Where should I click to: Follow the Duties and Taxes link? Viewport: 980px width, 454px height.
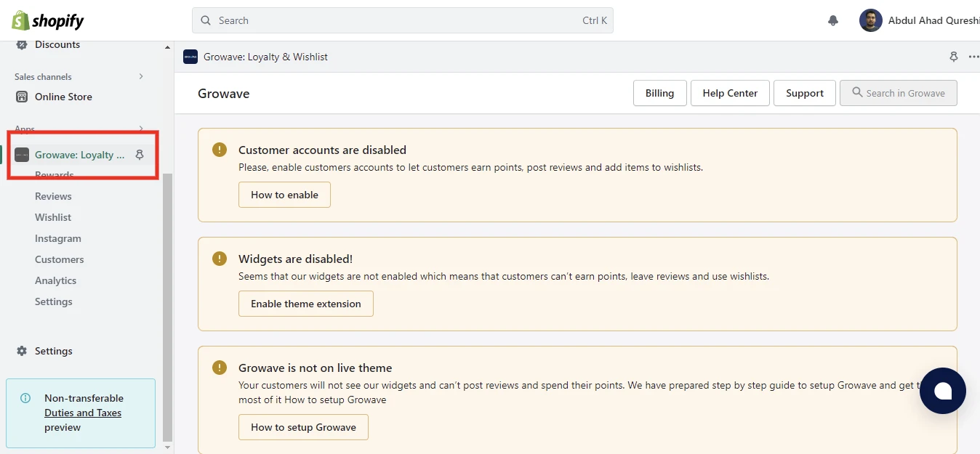tap(83, 413)
